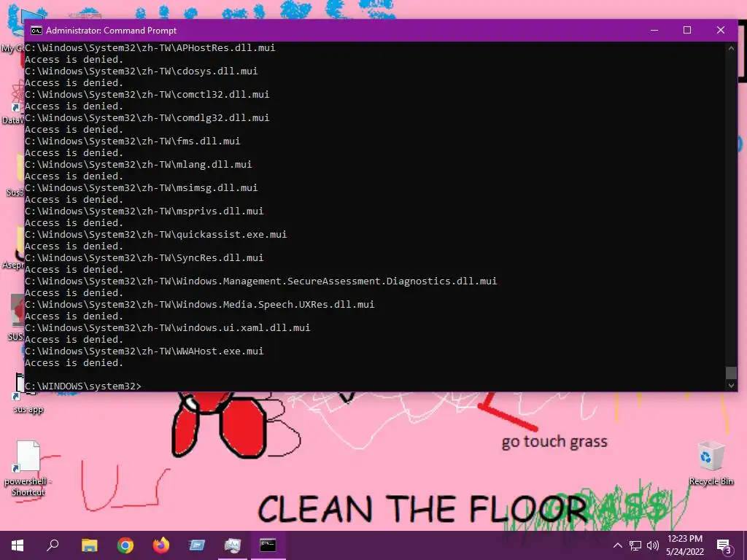This screenshot has width=747, height=560.
Task: Maximize the Command Prompt window
Action: pyautogui.click(x=687, y=30)
